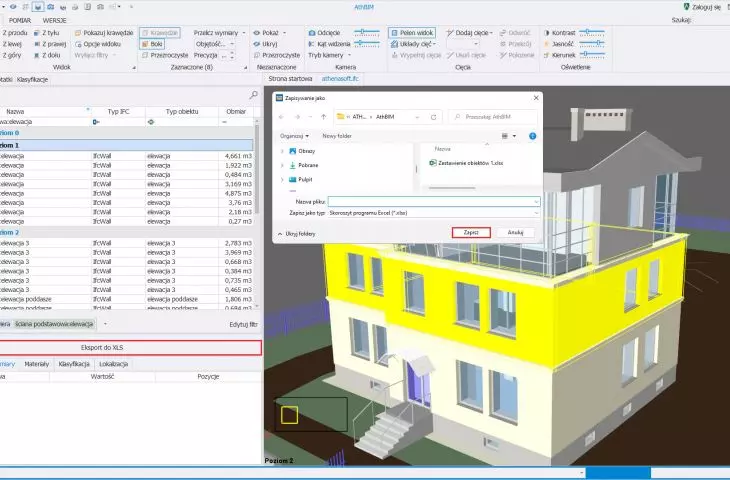
Task: Click the blue help icon in the save dialog
Action: (533, 136)
